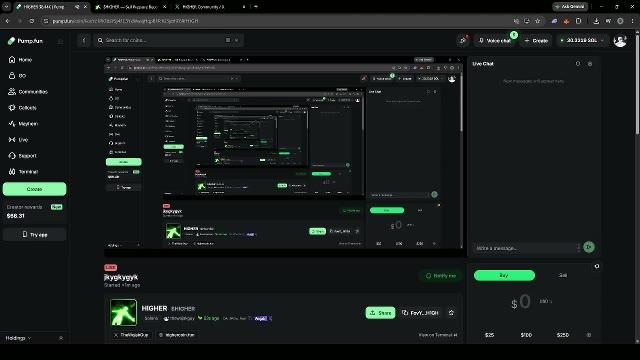Reload the page in browser toolbar
The width and height of the screenshot is (640, 360).
tap(32, 21)
